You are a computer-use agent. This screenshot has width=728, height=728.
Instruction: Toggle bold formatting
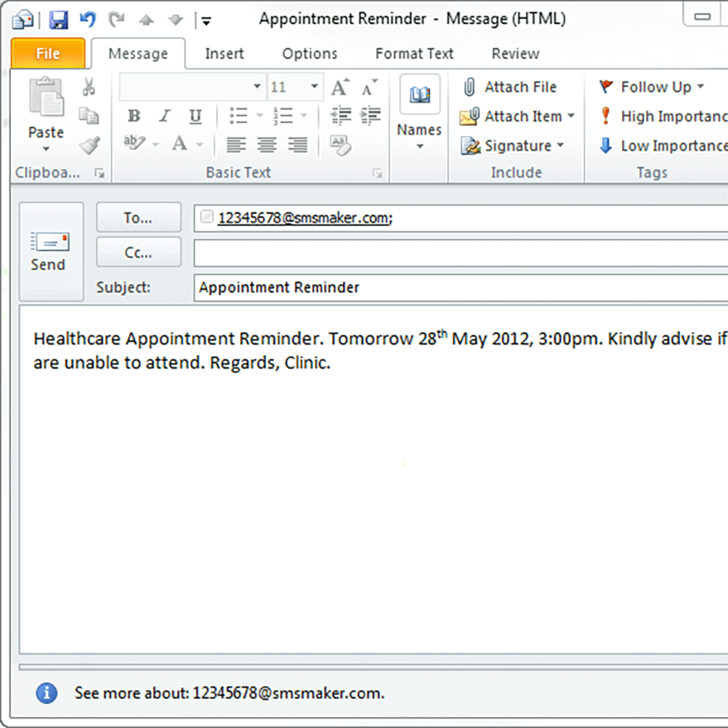(x=133, y=116)
